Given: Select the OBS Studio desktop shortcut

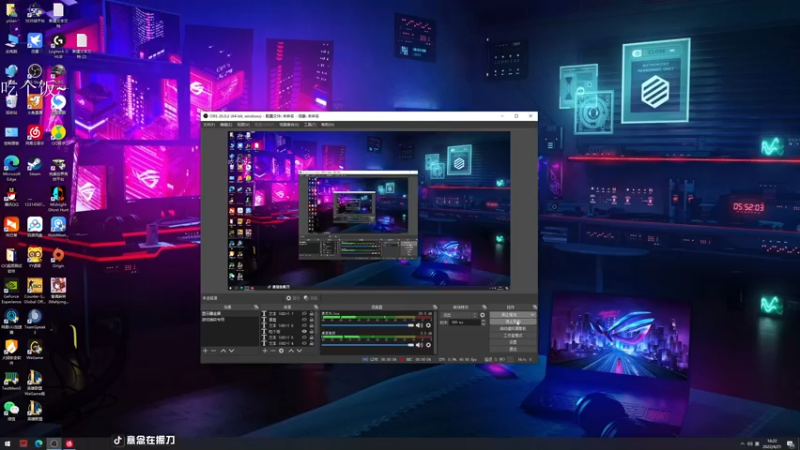Looking at the screenshot, I should tap(35, 74).
